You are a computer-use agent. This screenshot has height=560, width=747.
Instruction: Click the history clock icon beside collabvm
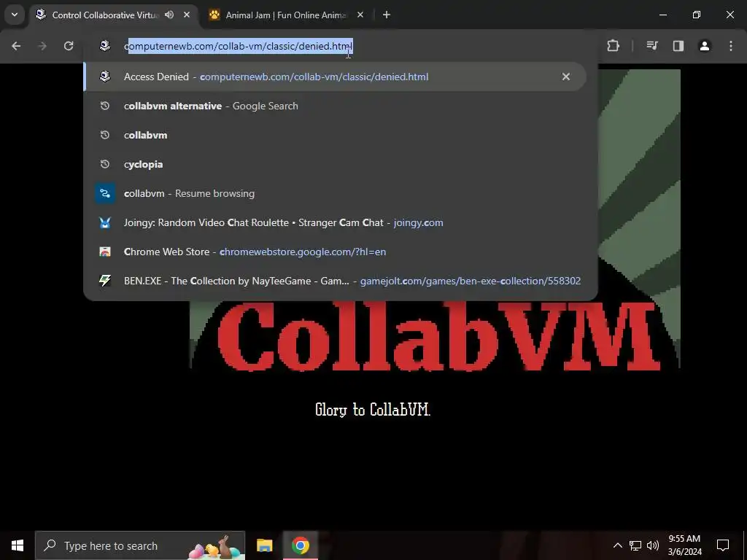[105, 135]
